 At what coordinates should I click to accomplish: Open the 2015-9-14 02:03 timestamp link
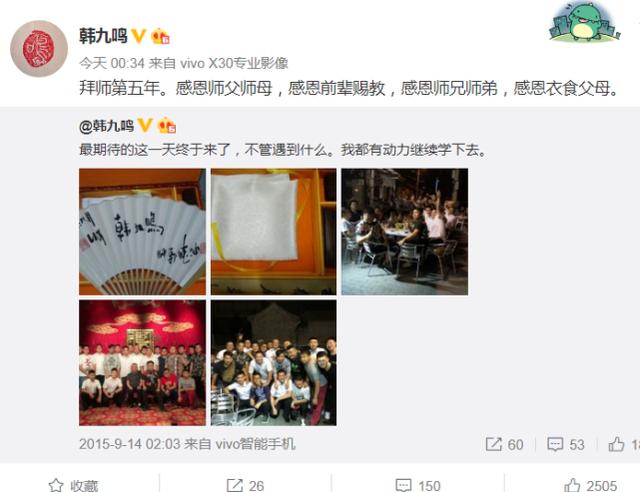pos(129,444)
